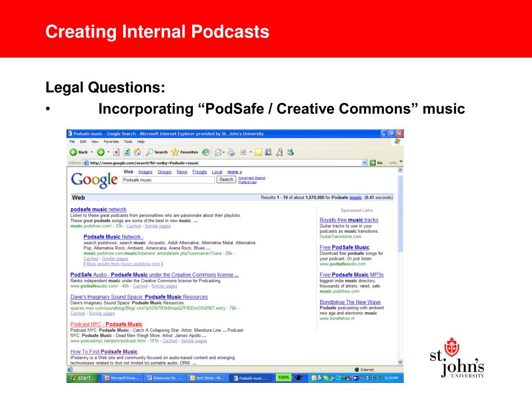The height and width of the screenshot is (399, 532).
Task: Open 'Royalty-free music tracks' sponsored link
Action: 349,220
